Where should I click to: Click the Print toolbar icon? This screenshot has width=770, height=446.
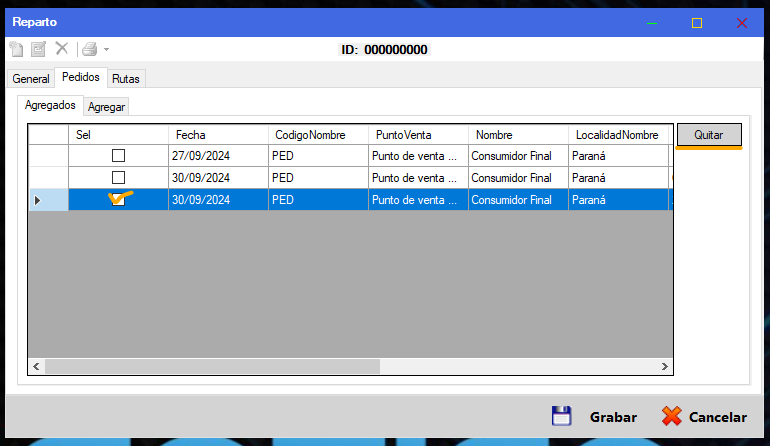coord(89,49)
